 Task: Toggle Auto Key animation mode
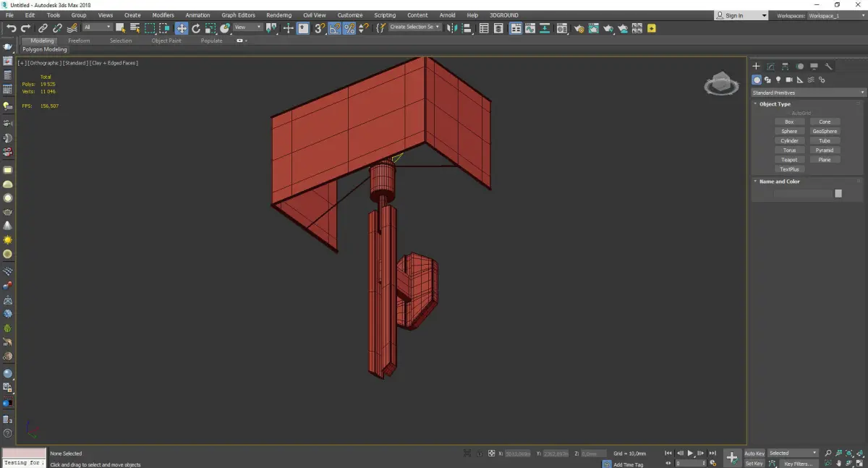754,454
